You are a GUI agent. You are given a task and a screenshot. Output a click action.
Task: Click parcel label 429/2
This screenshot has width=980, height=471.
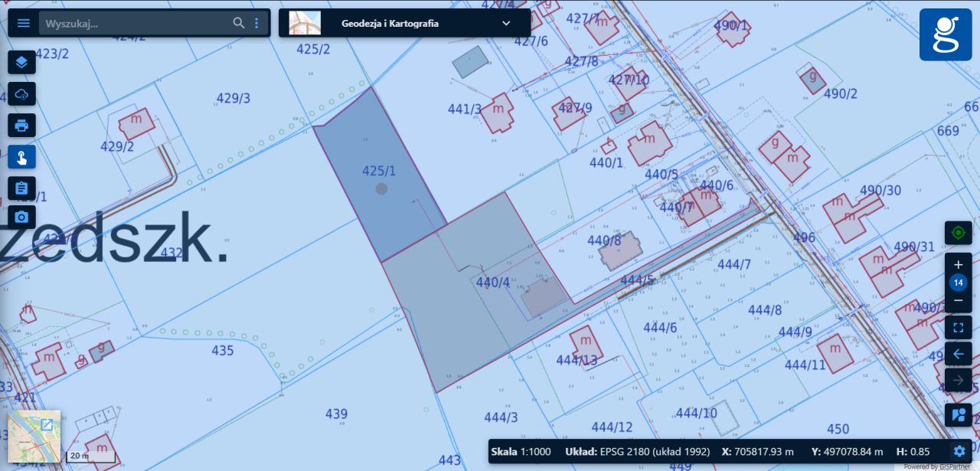(117, 146)
